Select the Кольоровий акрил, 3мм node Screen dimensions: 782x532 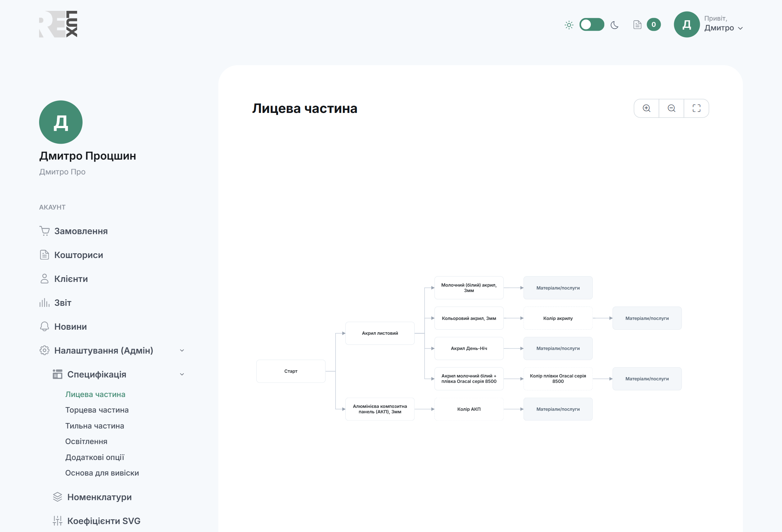469,318
